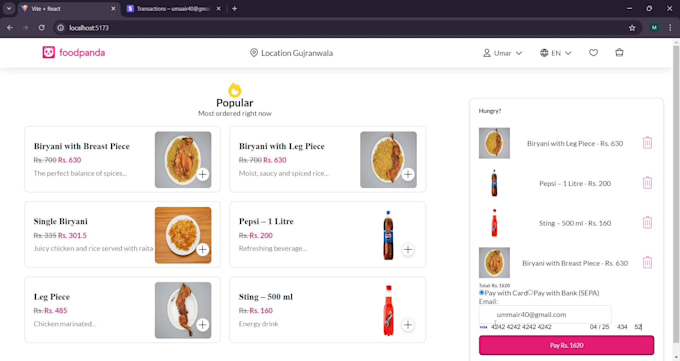Click the foodpanda logo icon
680x361 pixels.
point(49,53)
